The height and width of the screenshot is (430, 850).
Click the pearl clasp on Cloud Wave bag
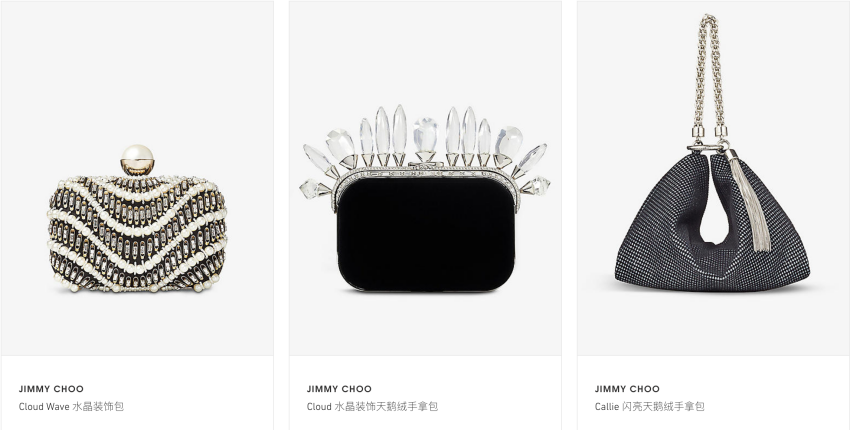pyautogui.click(x=137, y=159)
